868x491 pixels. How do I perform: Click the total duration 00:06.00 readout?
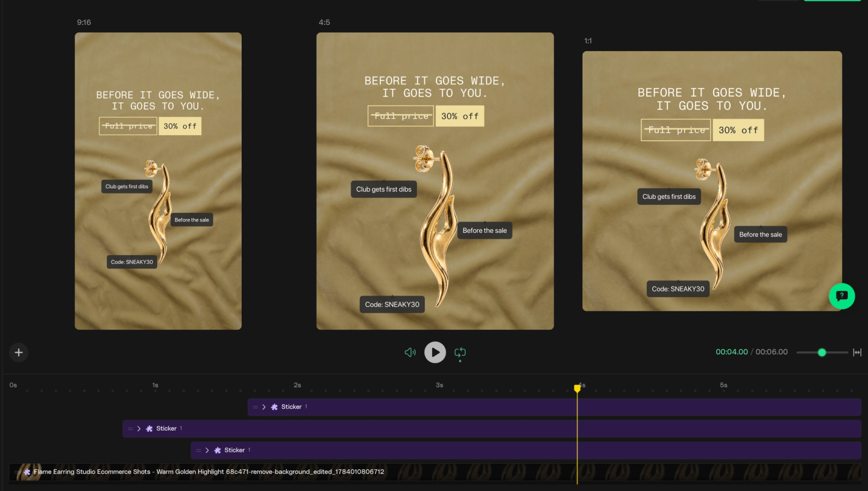(x=772, y=352)
